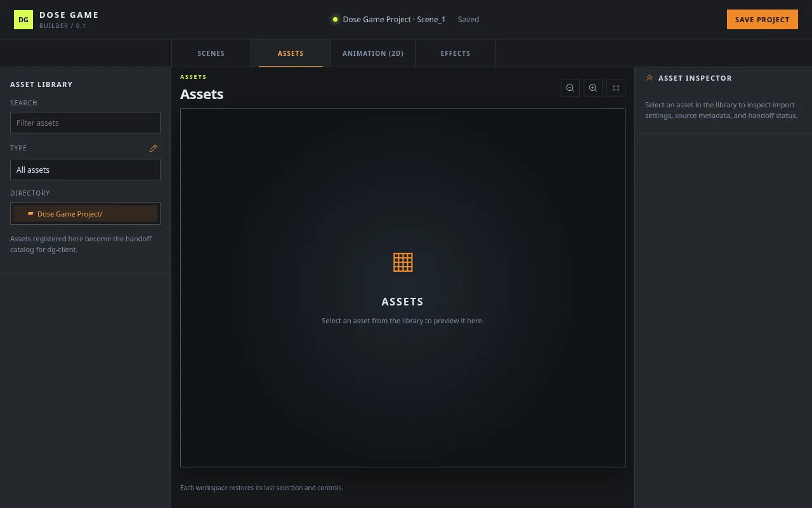The image size is (812, 508).
Task: Select the Dose Game Project/ directory
Action: coord(85,213)
